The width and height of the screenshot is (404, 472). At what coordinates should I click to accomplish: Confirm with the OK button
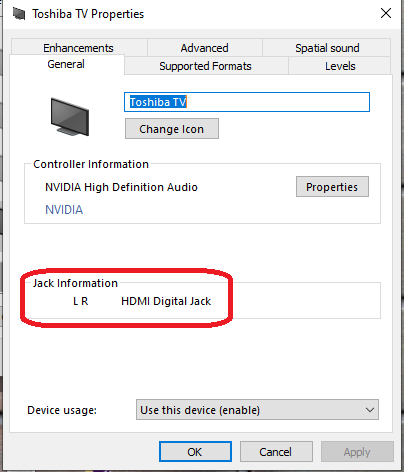coord(195,452)
